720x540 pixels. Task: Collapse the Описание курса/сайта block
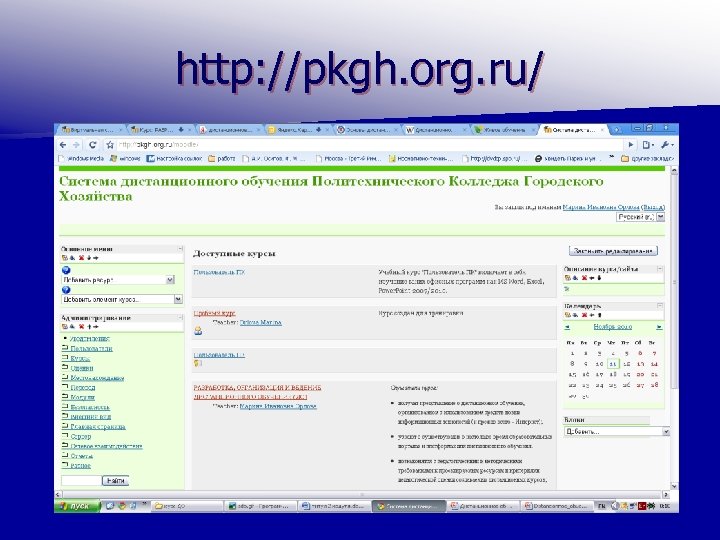[659, 269]
